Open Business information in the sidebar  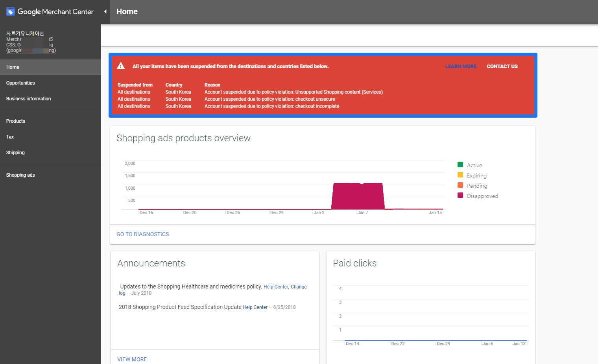coord(50,99)
